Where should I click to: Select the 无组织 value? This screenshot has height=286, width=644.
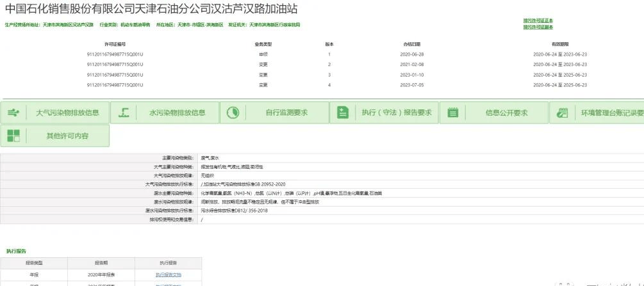pos(207,175)
